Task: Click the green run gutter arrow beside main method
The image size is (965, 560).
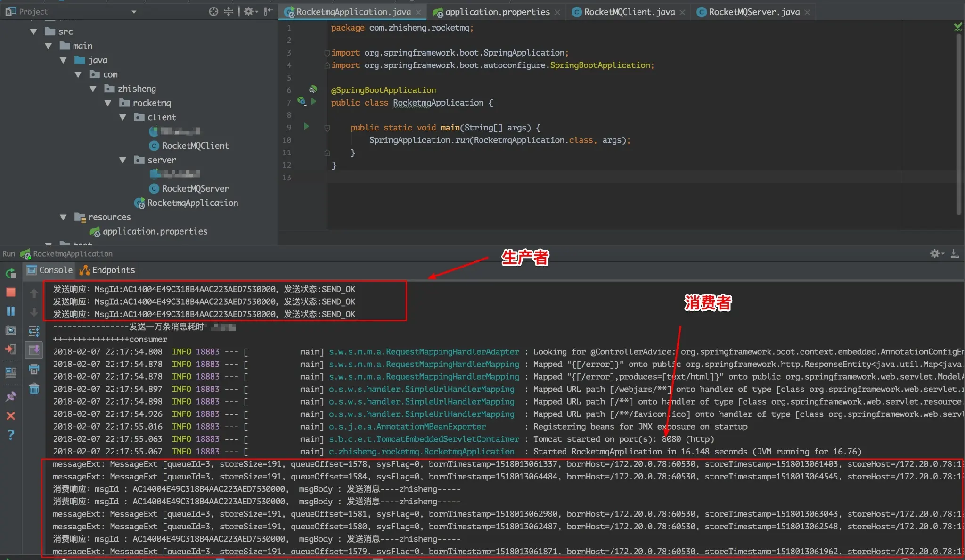Action: click(306, 127)
